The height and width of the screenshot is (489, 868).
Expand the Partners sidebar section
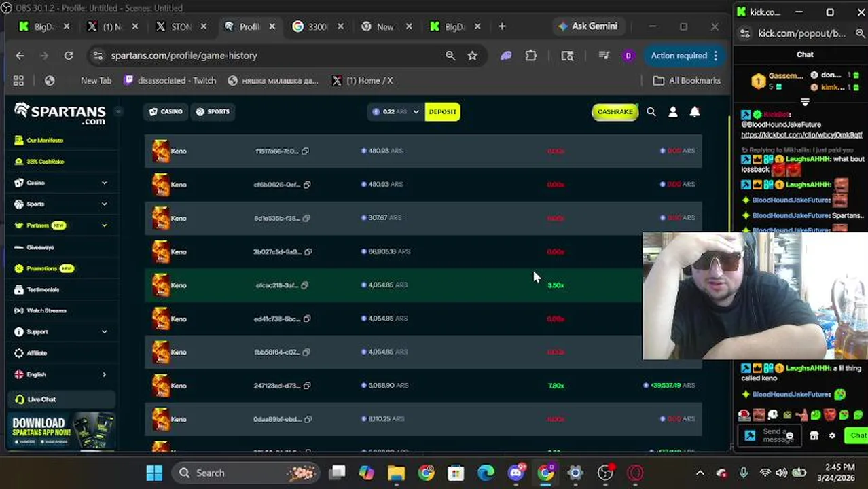click(104, 225)
